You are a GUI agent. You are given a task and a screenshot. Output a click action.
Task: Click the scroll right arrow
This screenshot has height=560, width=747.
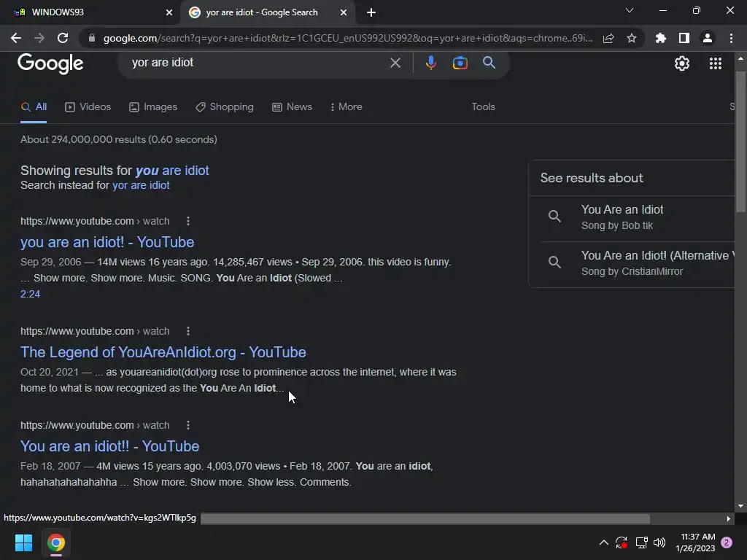point(729,518)
